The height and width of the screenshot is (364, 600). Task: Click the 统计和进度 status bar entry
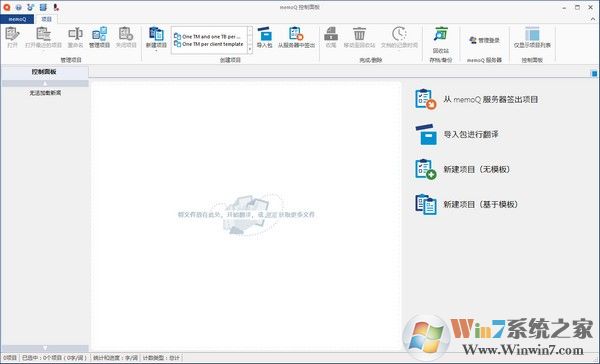[x=115, y=358]
